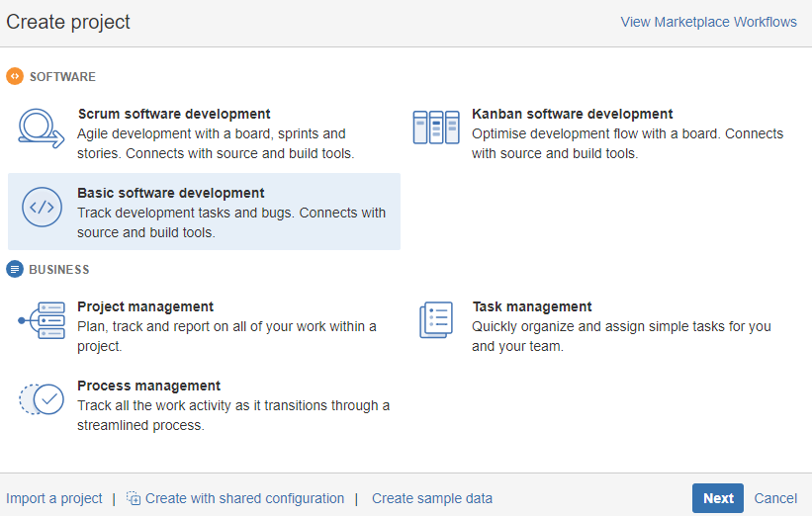The image size is (812, 516).
Task: Click the Kanban board columns icon
Action: 436,128
